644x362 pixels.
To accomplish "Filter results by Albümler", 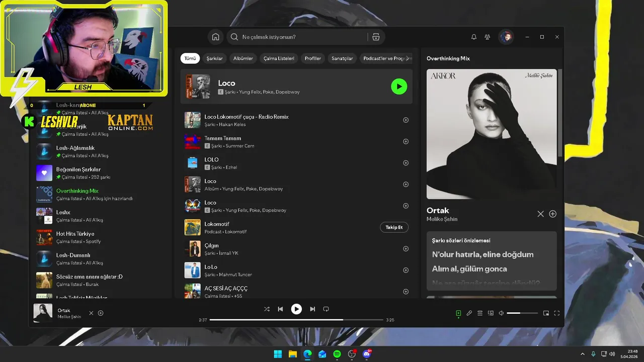I will coord(243,58).
